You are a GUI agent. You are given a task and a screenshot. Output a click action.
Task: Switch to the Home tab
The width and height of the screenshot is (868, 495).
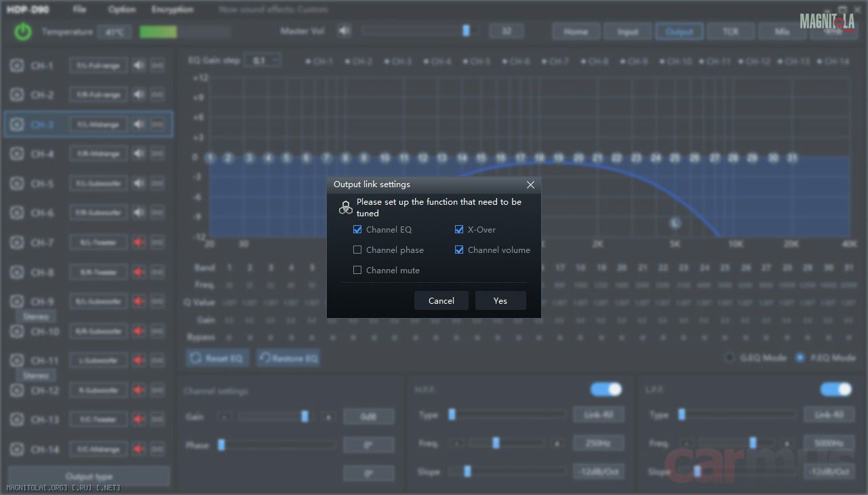(x=576, y=32)
